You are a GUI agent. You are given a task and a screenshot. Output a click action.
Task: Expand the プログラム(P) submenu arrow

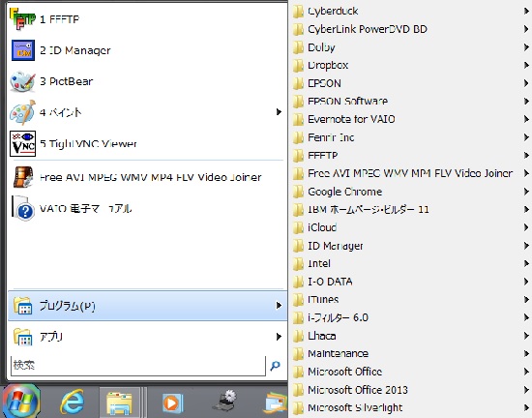coord(279,306)
